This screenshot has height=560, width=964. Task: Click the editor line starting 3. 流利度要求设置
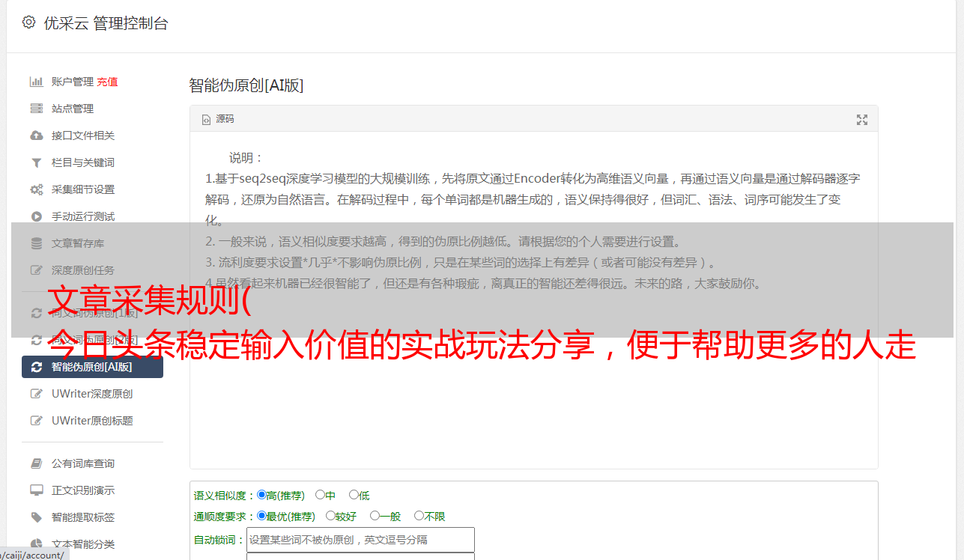[x=461, y=263]
